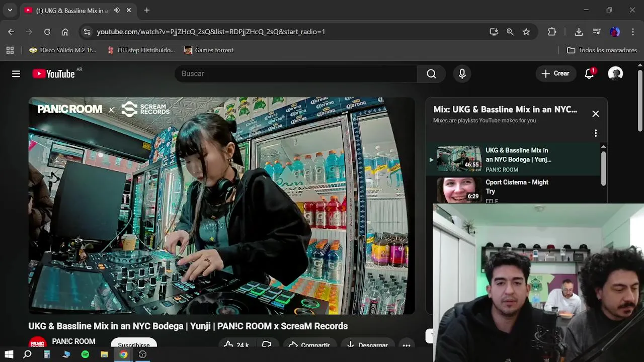644x362 pixels.
Task: Reload the current page
Action: (47, 32)
